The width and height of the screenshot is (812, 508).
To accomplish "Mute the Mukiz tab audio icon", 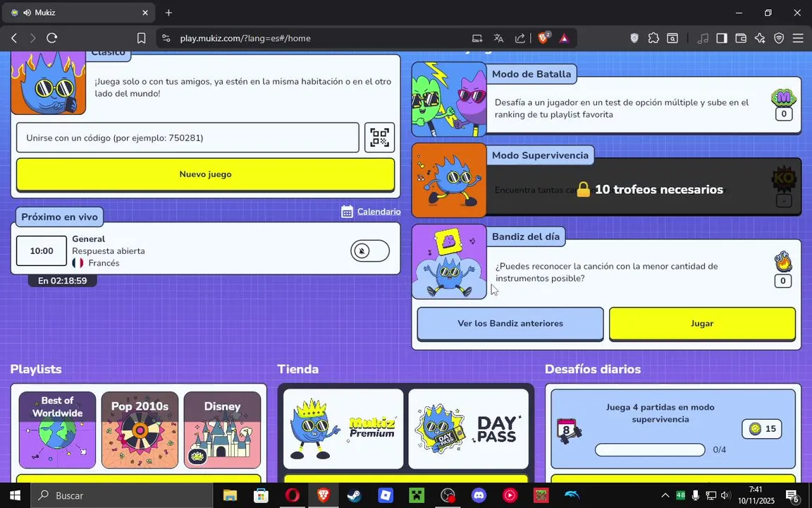I will [x=27, y=13].
